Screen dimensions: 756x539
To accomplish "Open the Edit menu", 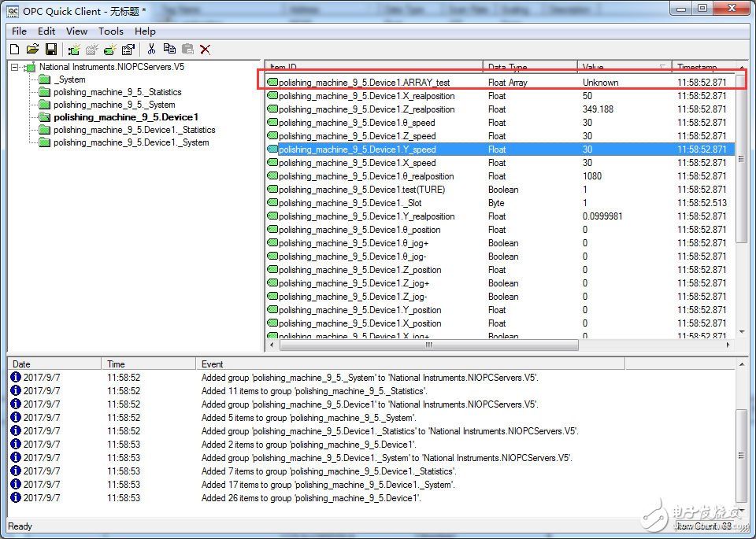I will [x=46, y=31].
